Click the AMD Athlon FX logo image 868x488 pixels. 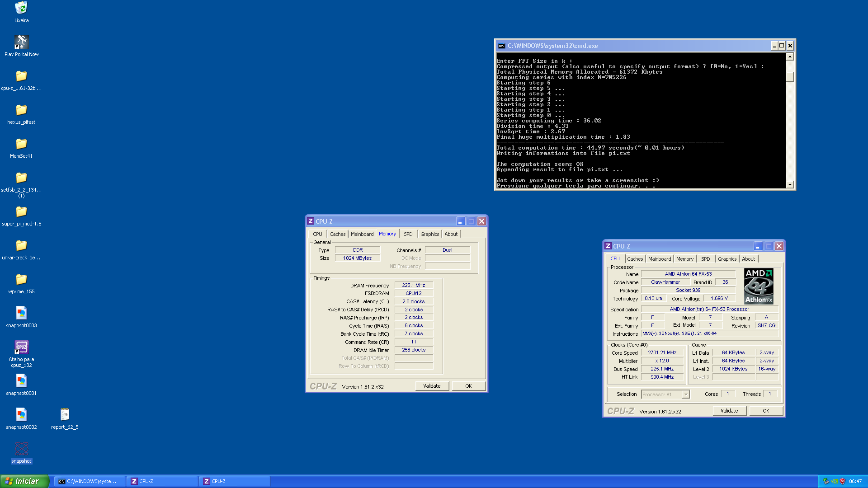759,286
